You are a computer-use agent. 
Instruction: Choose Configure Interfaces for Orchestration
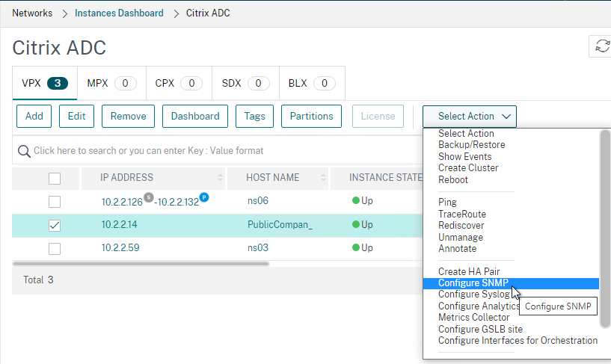[518, 341]
